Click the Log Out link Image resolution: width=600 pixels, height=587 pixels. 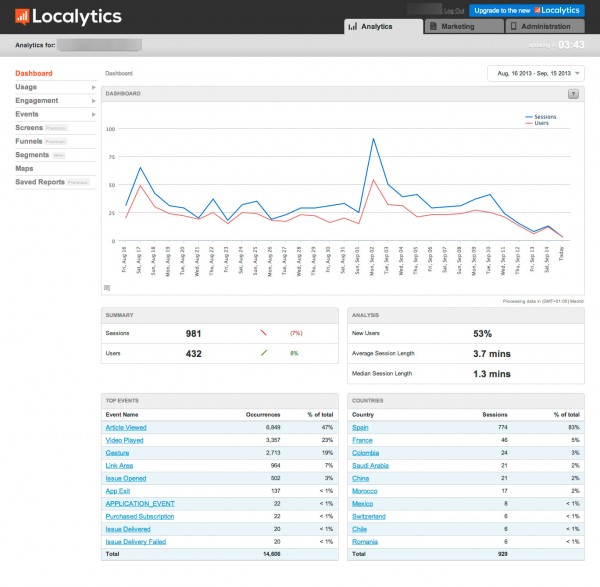coord(454,11)
